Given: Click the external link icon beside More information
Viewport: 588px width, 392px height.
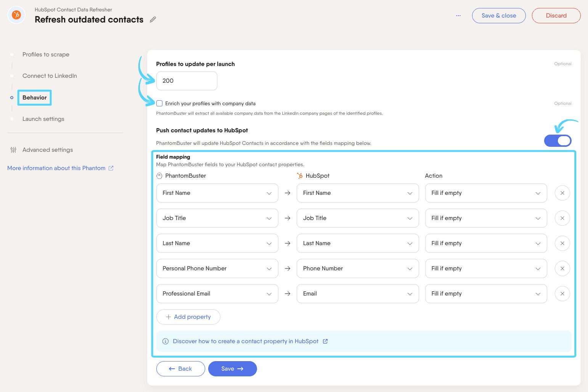Looking at the screenshot, I should click(111, 168).
